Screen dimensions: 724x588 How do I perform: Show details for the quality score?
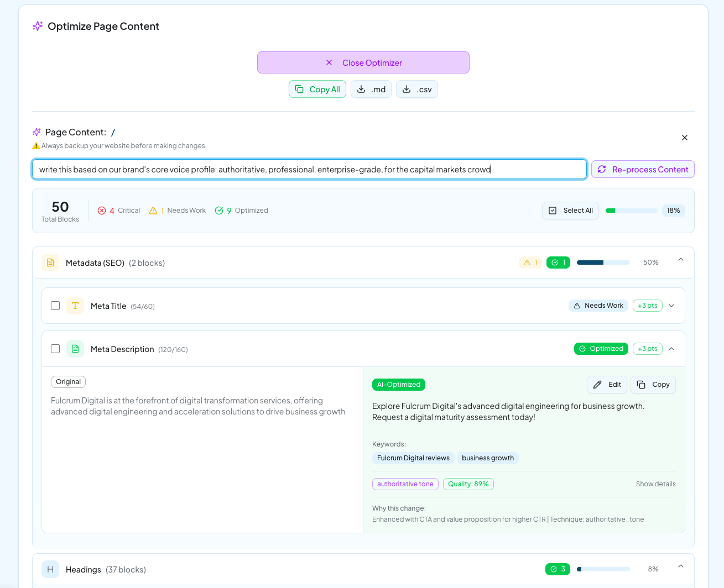click(656, 484)
